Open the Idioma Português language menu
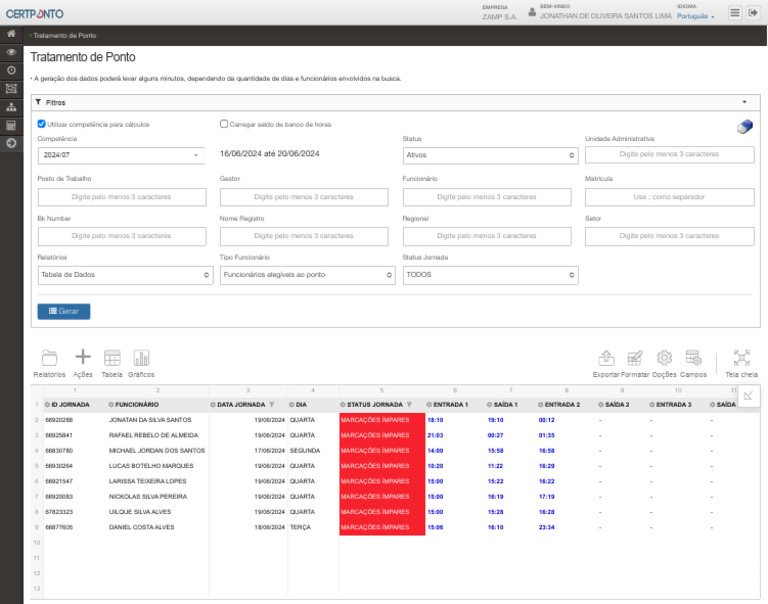768x604 pixels. [x=695, y=17]
